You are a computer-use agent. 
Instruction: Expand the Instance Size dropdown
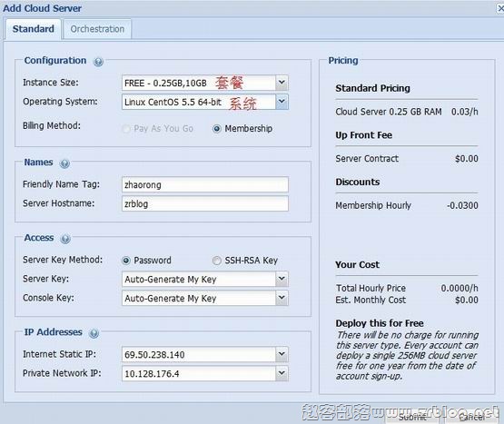tap(282, 83)
